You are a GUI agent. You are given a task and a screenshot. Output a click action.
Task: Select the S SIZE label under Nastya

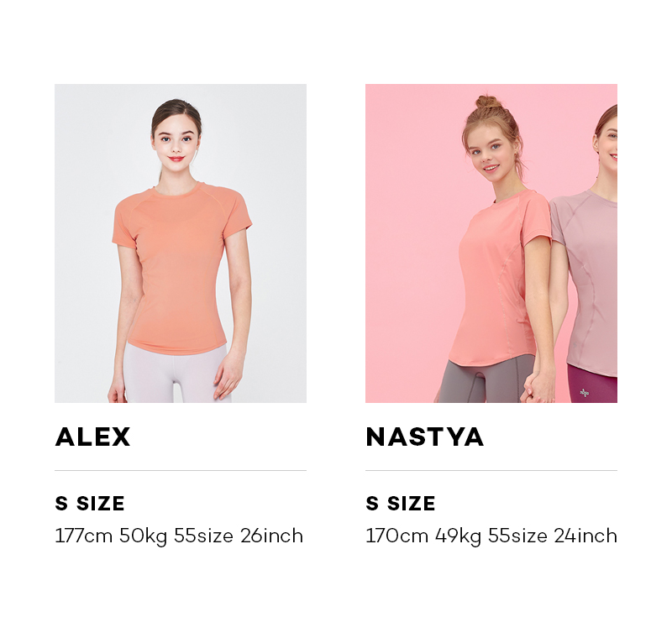tap(401, 503)
